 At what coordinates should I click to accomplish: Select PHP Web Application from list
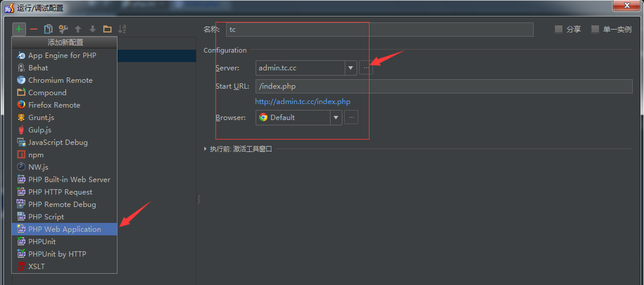64,229
